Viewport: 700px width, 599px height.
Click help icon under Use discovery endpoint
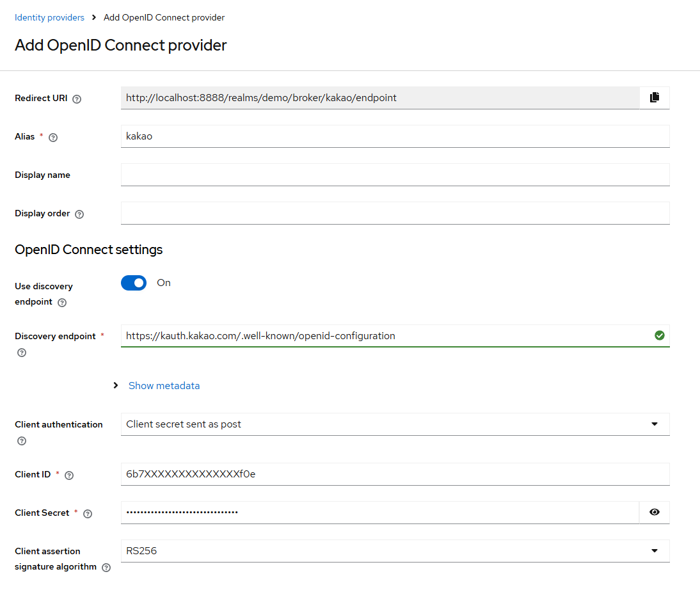[62, 303]
